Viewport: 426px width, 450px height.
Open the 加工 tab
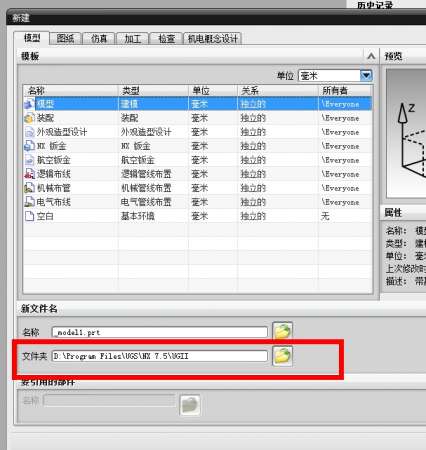coord(132,39)
